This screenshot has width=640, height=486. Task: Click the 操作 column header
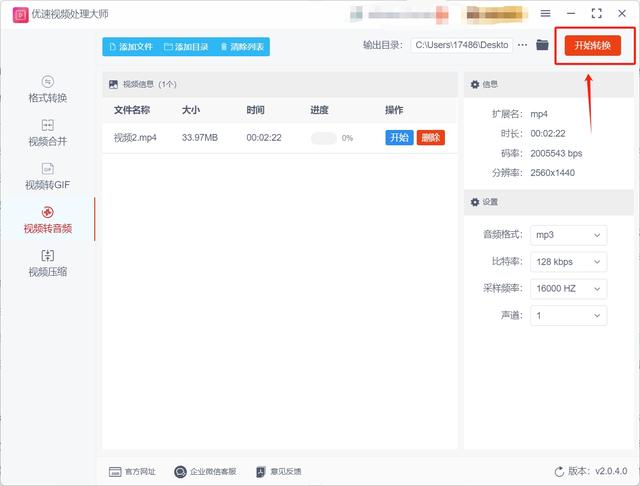(x=394, y=110)
